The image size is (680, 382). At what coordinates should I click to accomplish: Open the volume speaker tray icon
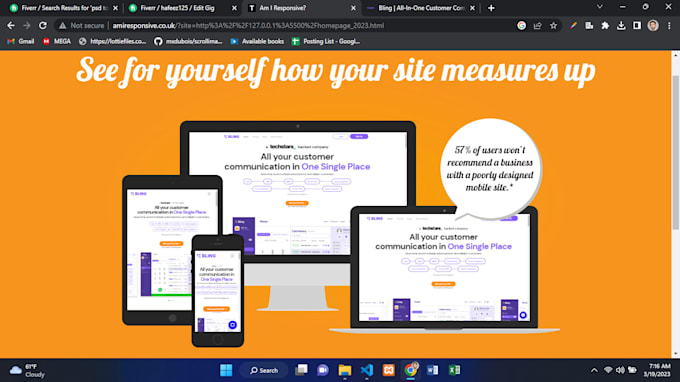[x=620, y=370]
